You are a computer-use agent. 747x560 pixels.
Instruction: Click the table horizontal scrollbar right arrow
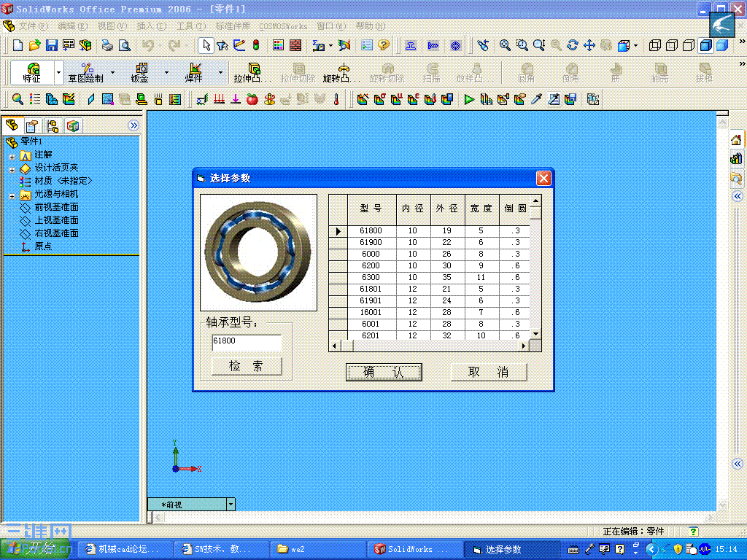click(x=524, y=346)
